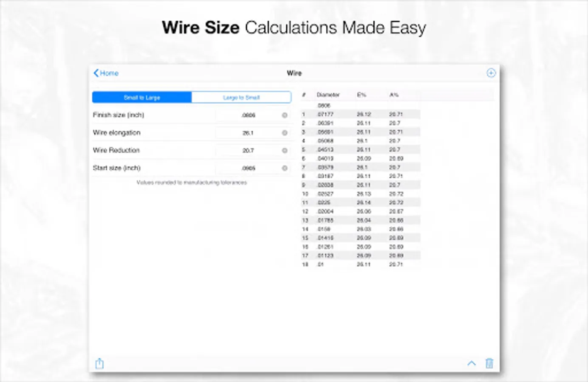Collapse the panel using the up chevron
Viewport: 588px width, 382px height.
click(x=471, y=364)
